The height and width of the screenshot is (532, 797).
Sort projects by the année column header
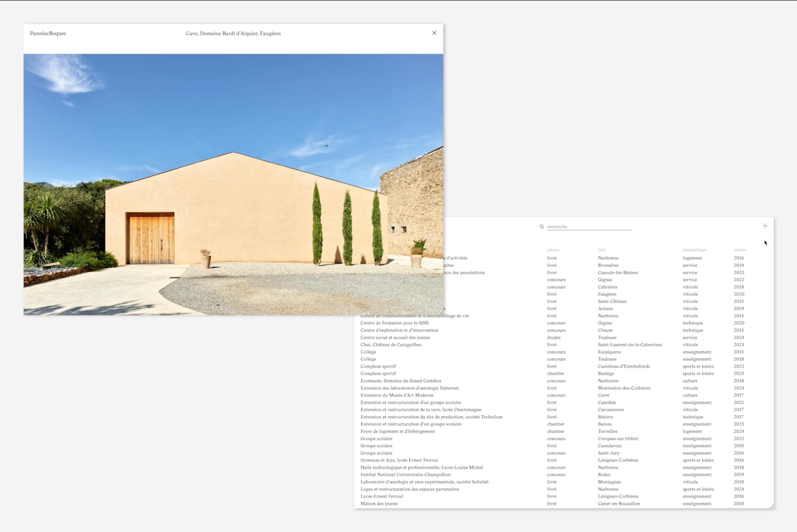pos(739,250)
